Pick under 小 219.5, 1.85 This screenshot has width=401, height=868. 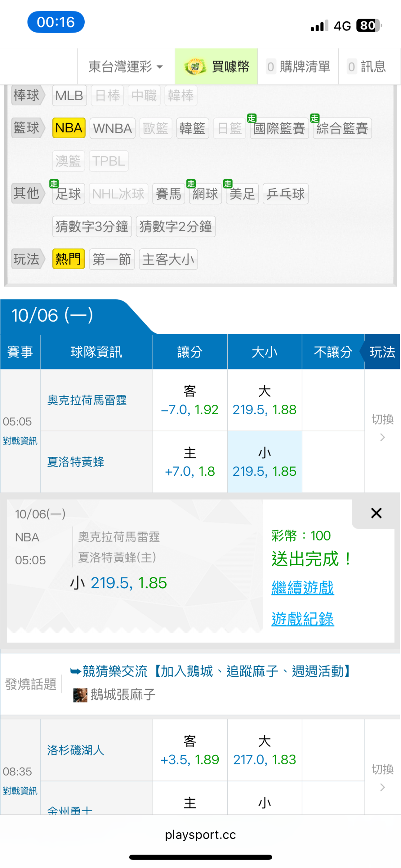point(264,462)
